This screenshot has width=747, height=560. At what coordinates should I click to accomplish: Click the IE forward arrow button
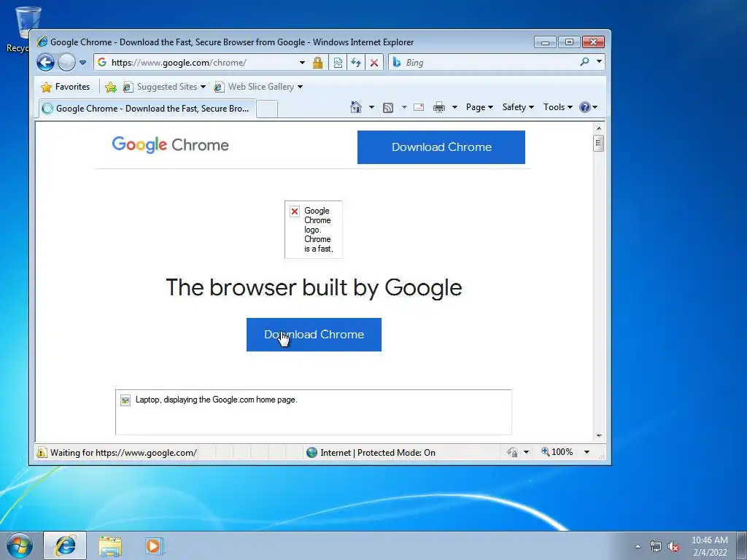click(x=66, y=63)
